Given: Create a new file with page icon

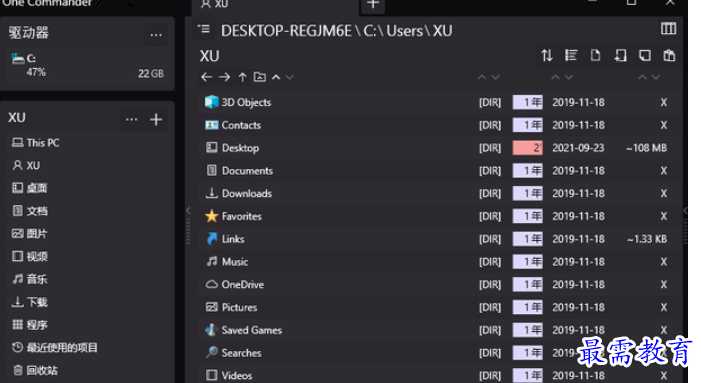Looking at the screenshot, I should pos(595,55).
